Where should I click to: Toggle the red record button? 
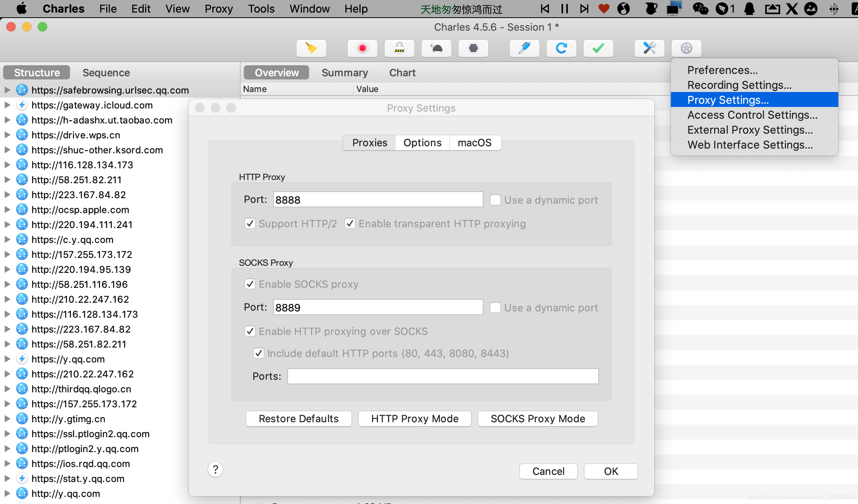362,48
